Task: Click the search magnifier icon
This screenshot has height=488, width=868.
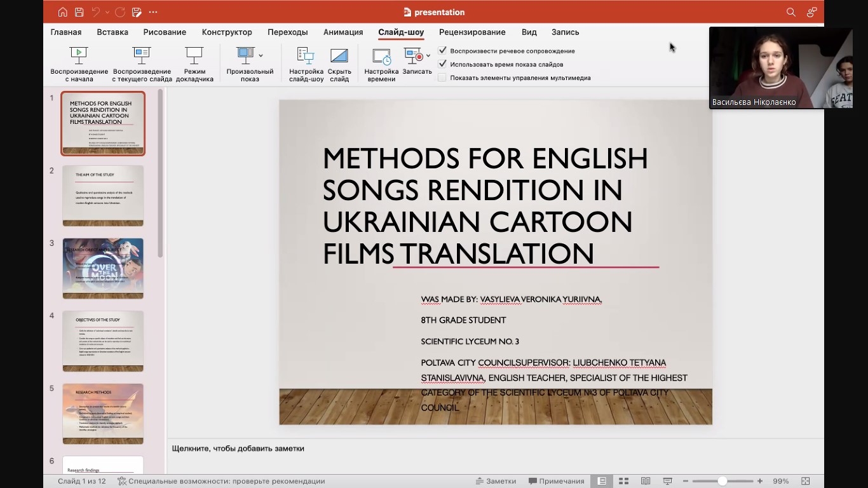Action: coord(791,12)
